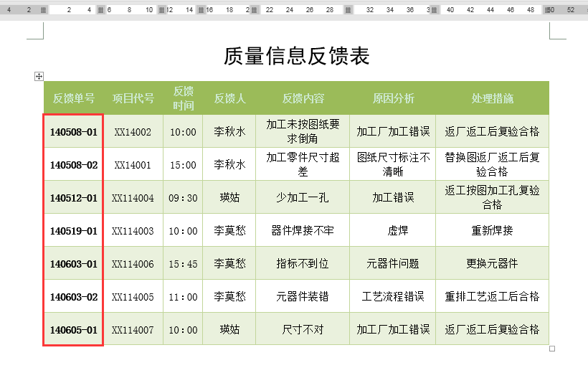Click 更换元器件 cell
The width and height of the screenshot is (588, 373).
(492, 263)
